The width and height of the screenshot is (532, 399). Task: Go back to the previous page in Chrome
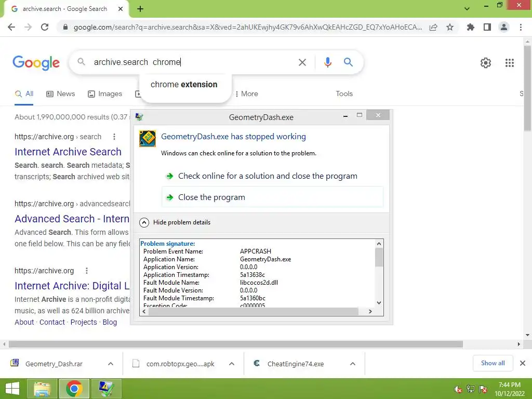click(11, 27)
